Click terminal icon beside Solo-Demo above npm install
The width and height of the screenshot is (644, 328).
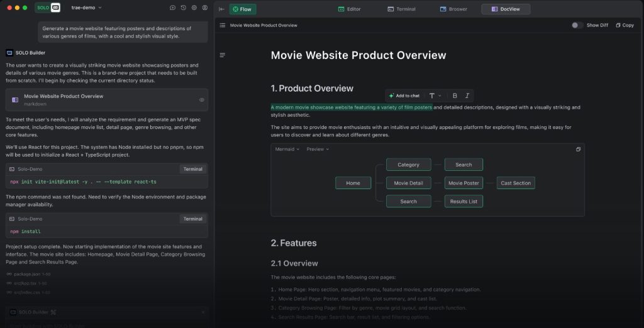point(12,219)
